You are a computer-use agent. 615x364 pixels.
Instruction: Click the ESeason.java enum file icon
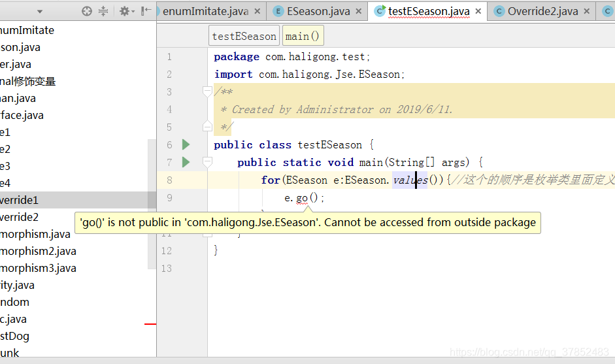(278, 11)
